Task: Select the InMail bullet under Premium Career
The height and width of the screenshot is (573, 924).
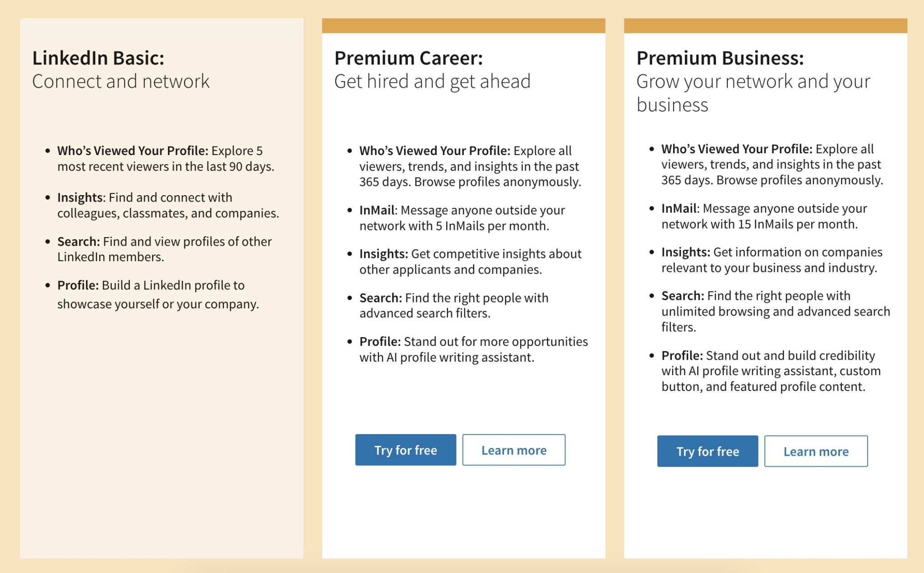Action: click(x=462, y=217)
